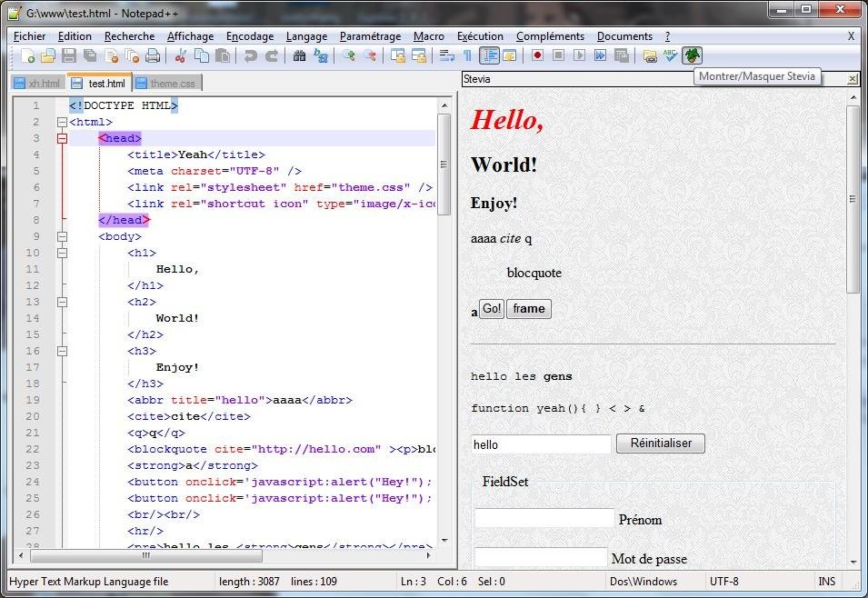This screenshot has height=598, width=868.
Task: Toggle the Stevia plant icon in toolbar
Action: (x=692, y=56)
